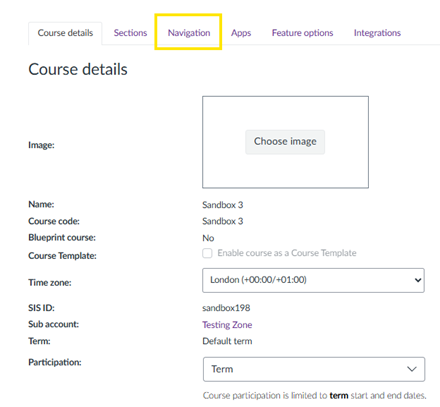Go to the Apps tab
The image size is (440, 407).
pyautogui.click(x=241, y=33)
